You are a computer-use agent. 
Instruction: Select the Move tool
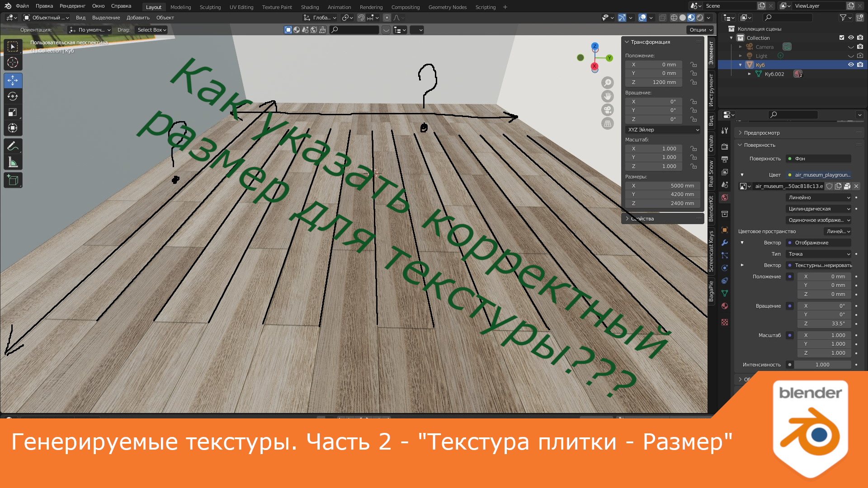(x=13, y=81)
